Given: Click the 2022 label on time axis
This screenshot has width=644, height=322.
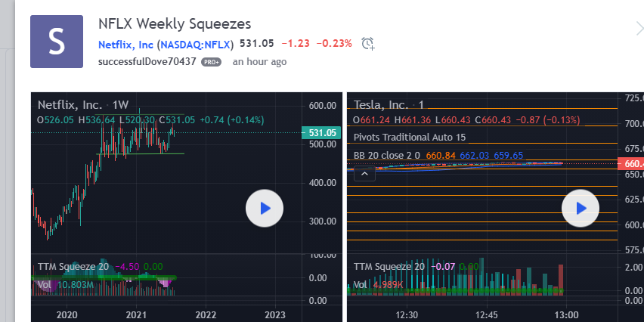Looking at the screenshot, I should [205, 315].
